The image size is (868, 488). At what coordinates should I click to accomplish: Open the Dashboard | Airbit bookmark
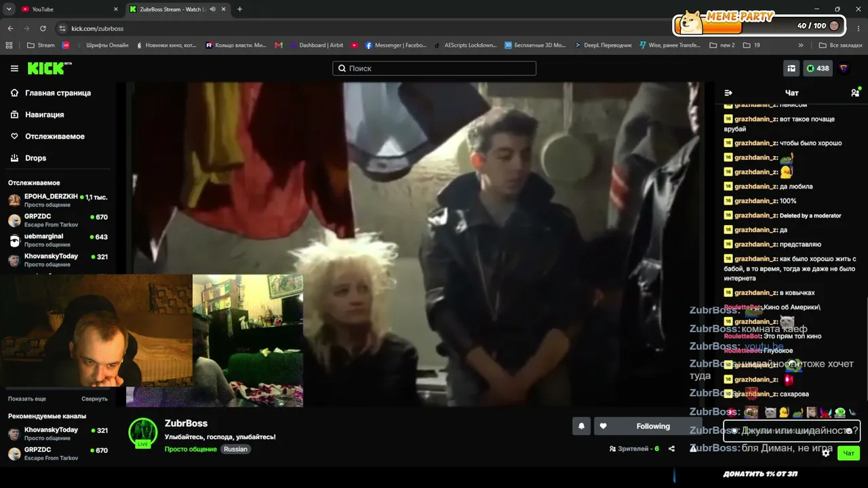pos(317,45)
